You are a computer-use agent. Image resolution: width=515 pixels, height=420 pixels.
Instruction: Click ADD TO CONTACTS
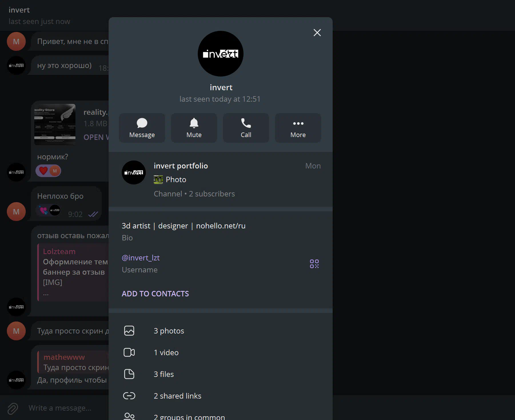coord(155,294)
